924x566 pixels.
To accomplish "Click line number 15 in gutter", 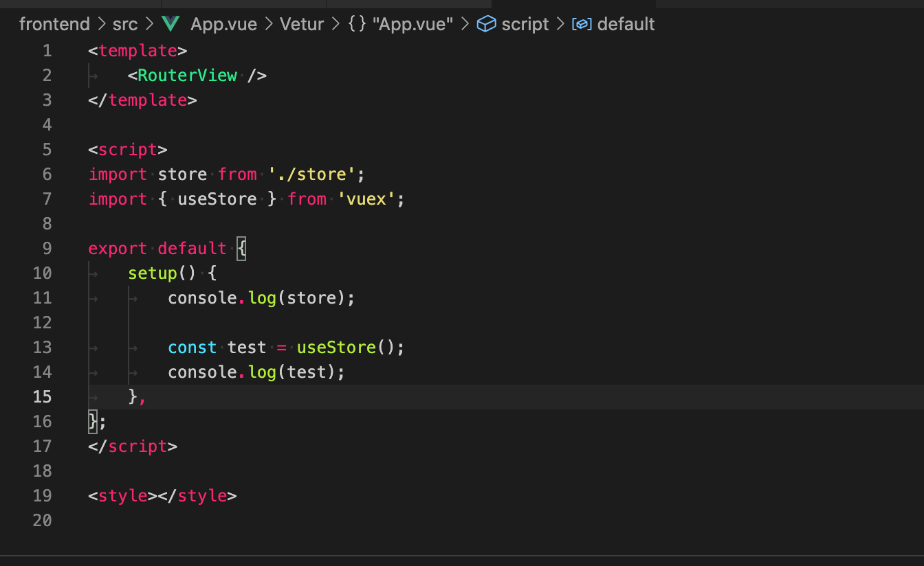I will pos(42,397).
